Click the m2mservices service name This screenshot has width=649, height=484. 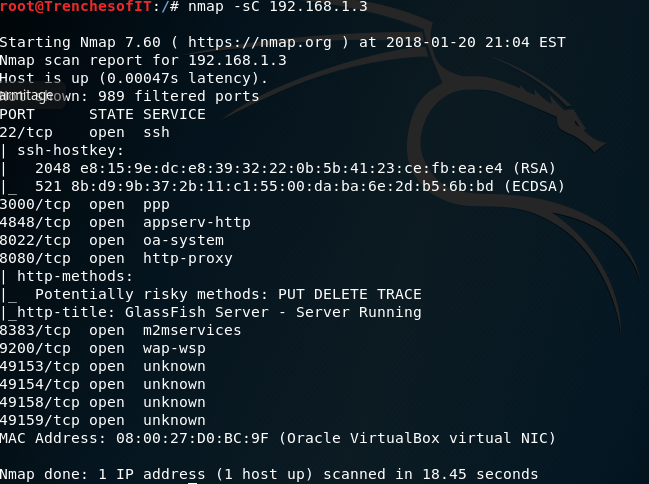192,330
